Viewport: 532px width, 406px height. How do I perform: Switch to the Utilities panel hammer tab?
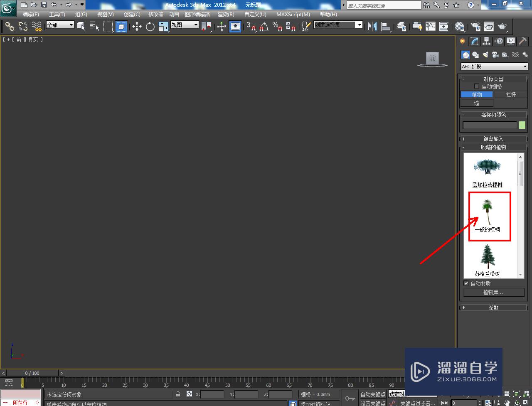pos(522,41)
